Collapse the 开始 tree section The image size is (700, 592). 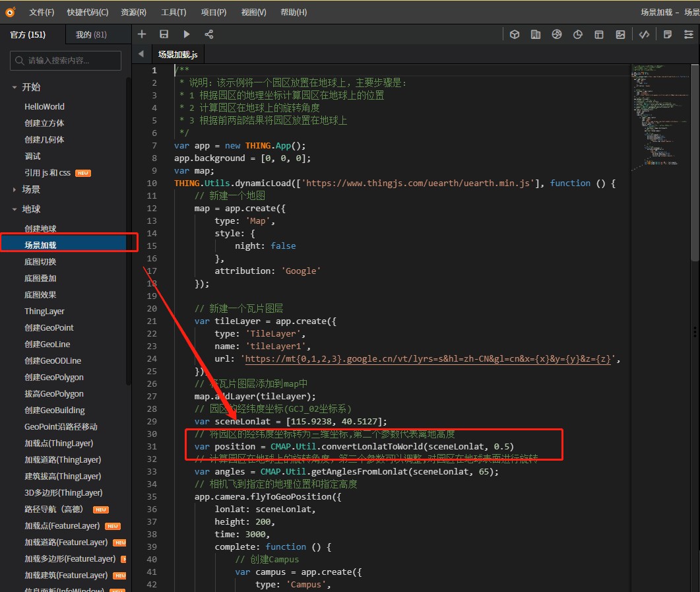[x=15, y=87]
